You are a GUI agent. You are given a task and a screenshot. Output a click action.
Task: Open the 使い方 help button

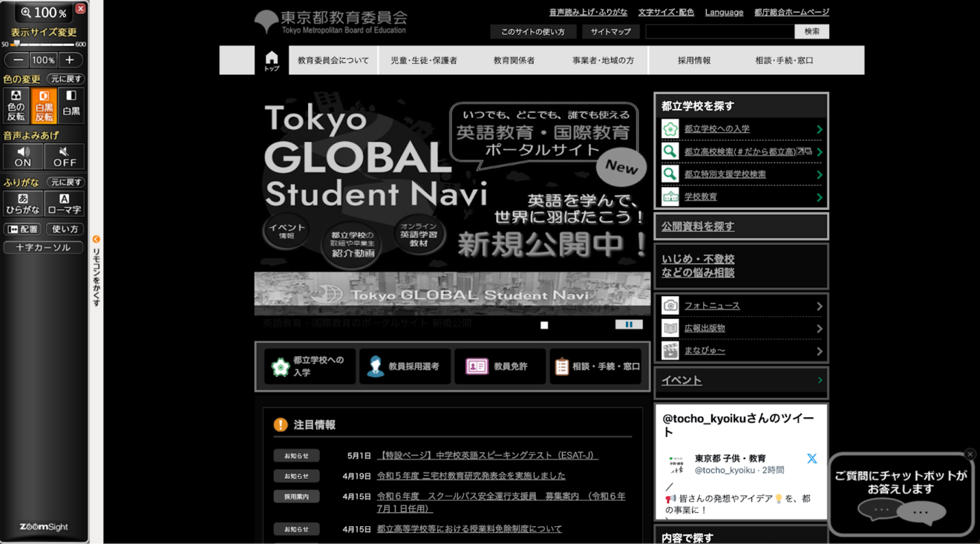65,229
